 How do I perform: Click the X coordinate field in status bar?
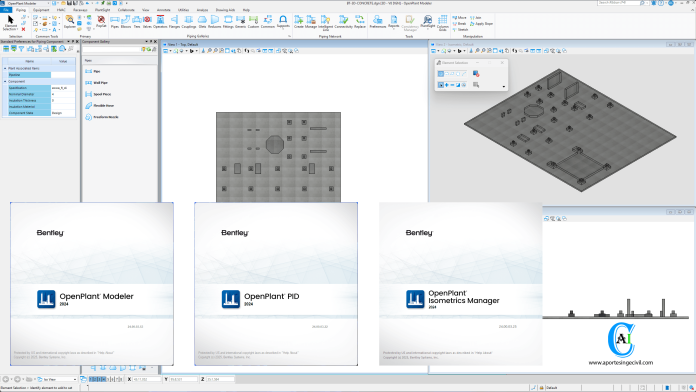coord(147,379)
